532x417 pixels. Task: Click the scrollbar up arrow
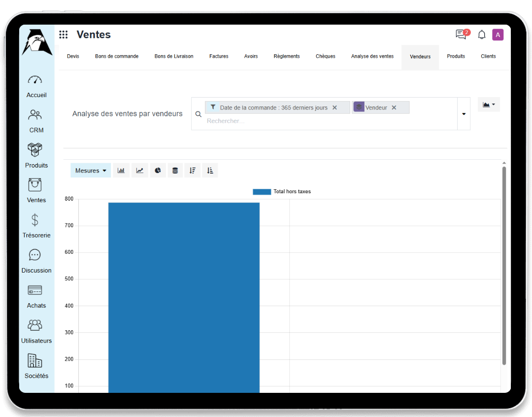(504, 163)
